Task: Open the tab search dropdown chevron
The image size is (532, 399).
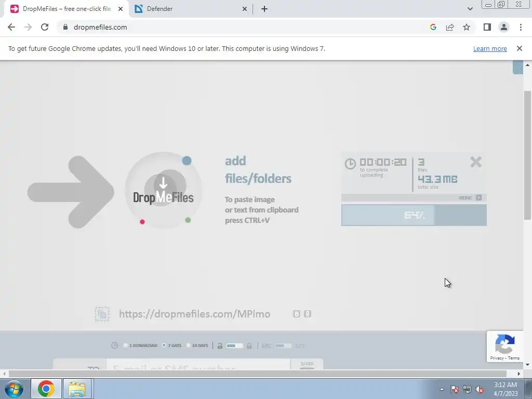Action: point(470,9)
